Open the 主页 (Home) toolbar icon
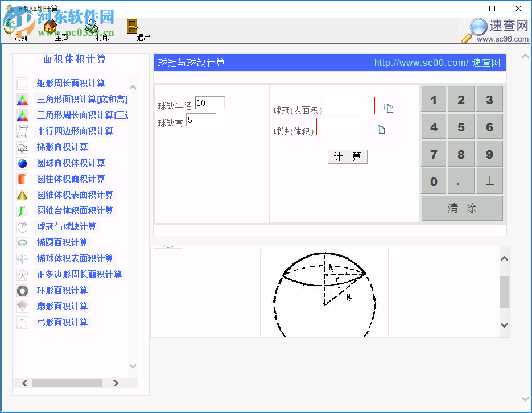The image size is (532, 413). [x=50, y=28]
